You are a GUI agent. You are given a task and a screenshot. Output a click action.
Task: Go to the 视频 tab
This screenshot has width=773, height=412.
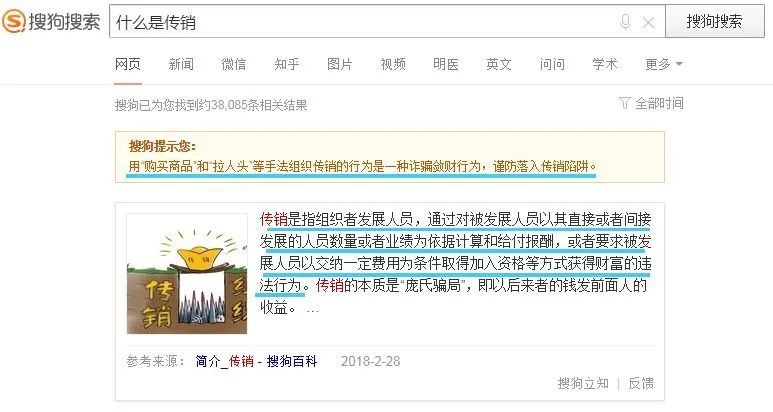(x=393, y=64)
